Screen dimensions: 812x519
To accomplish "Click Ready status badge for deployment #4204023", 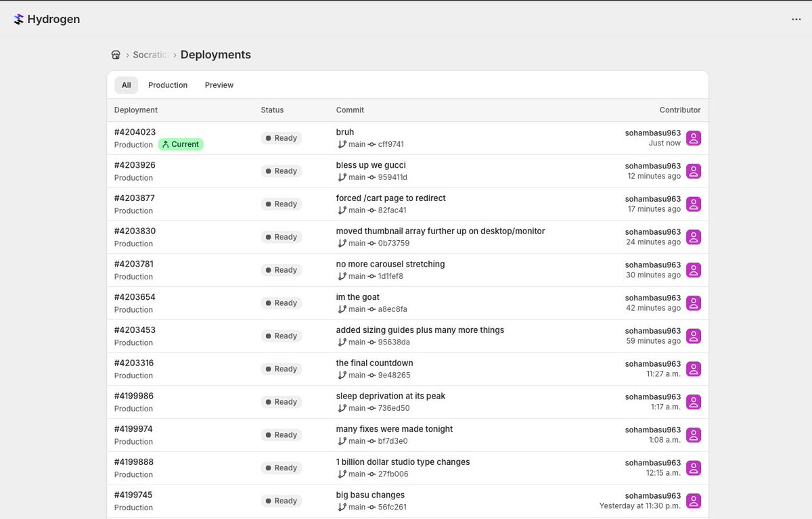I will point(281,138).
